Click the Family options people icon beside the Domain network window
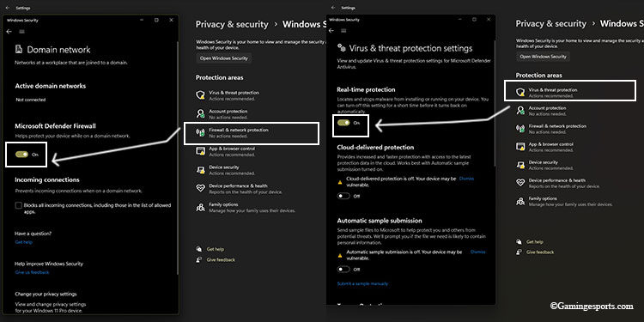This screenshot has height=322, width=644. [x=200, y=207]
